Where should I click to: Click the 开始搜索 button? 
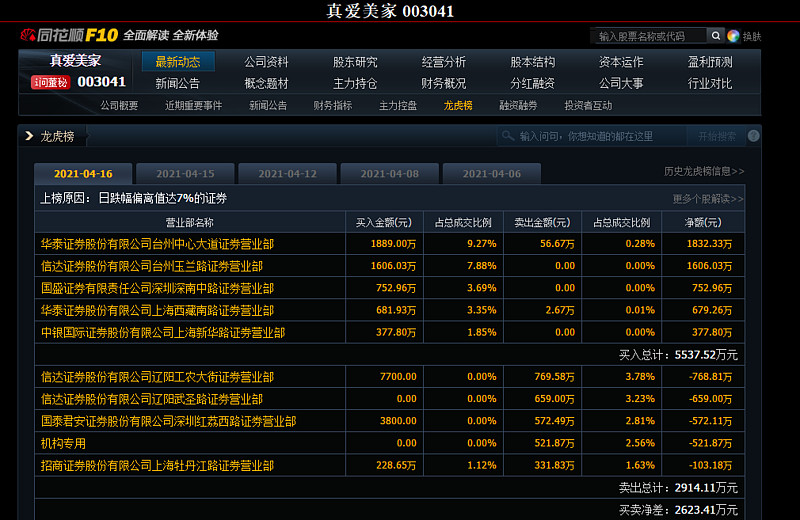click(717, 136)
